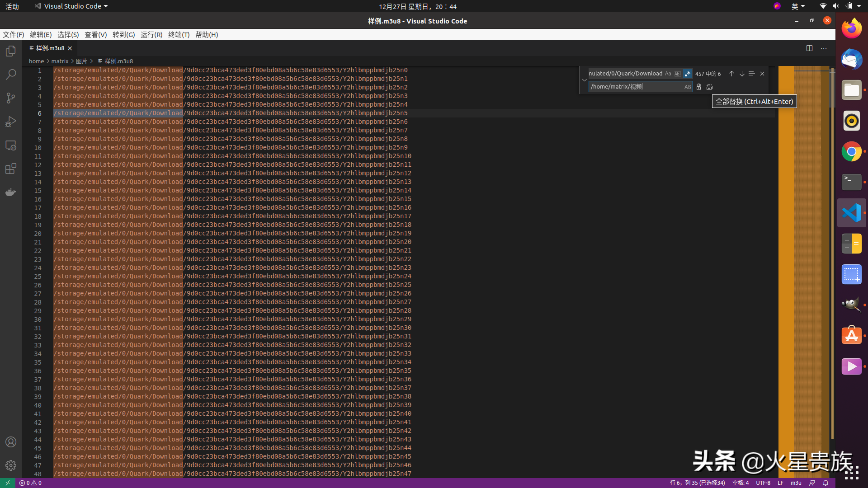Screen dimensions: 868x488
Task: Open the editor More Actions ellipsis
Action: coord(824,48)
